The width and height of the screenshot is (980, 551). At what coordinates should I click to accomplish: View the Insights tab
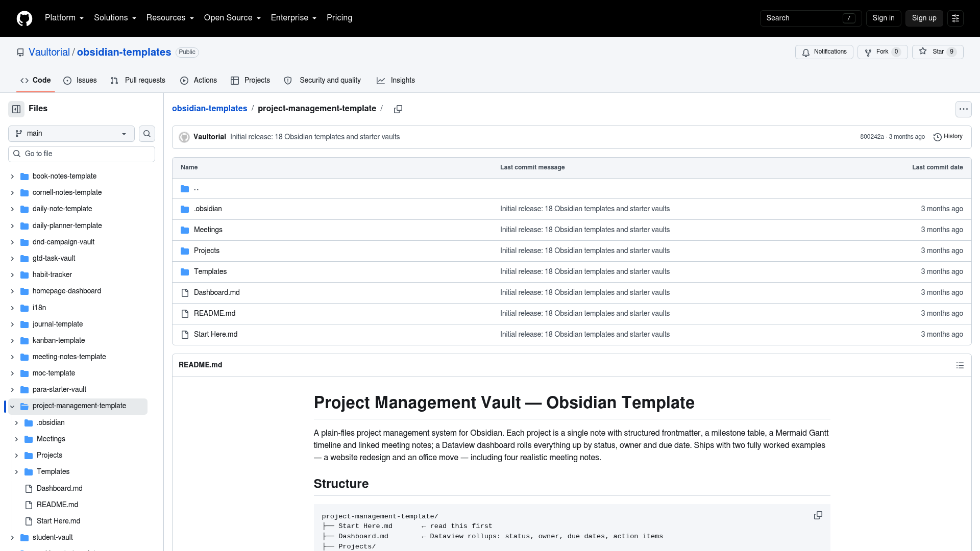pos(396,81)
